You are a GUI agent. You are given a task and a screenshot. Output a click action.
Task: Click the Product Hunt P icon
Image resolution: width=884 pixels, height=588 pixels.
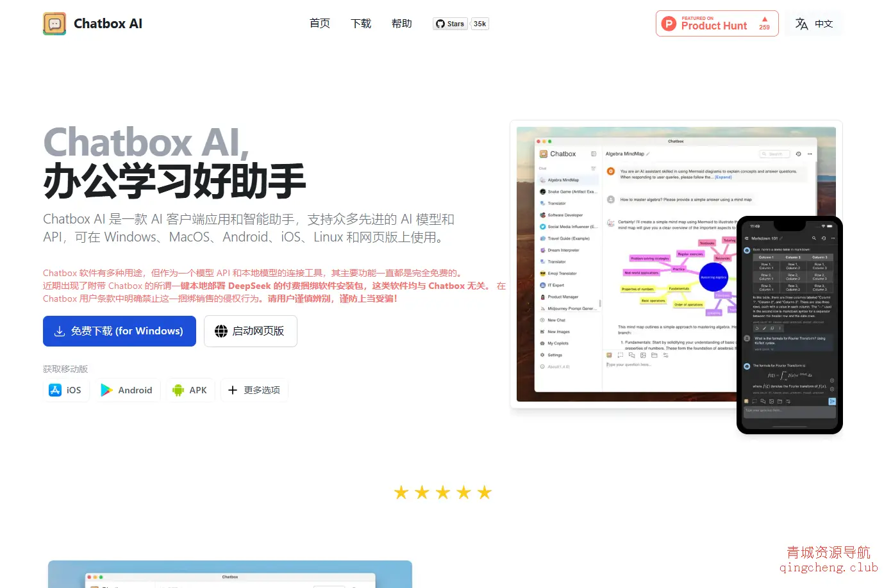coord(669,23)
